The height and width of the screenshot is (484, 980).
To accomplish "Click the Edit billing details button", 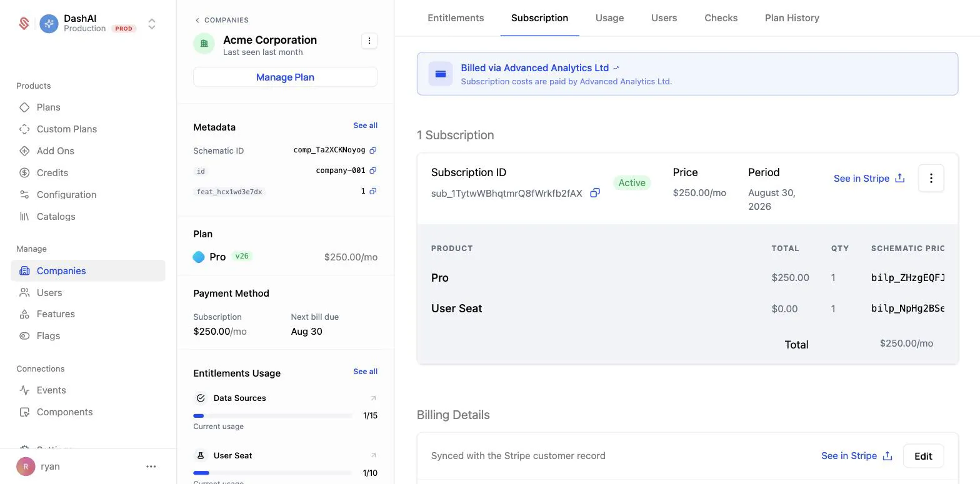I will click(923, 456).
